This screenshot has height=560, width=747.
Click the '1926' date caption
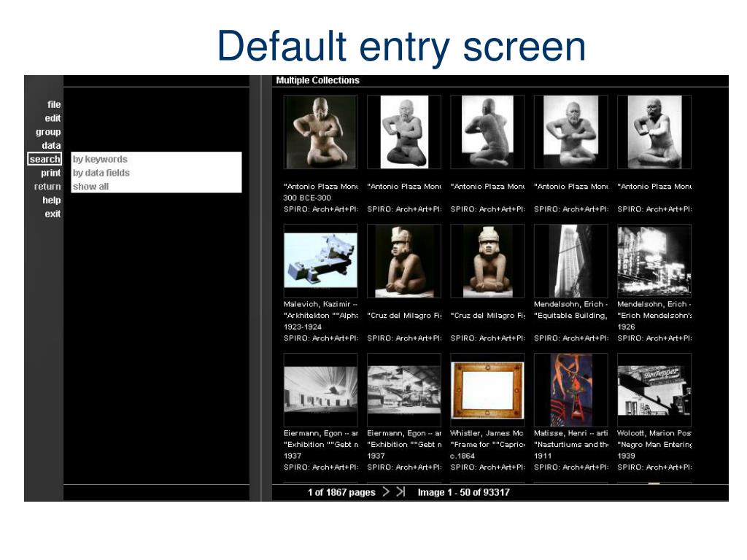[x=626, y=327]
